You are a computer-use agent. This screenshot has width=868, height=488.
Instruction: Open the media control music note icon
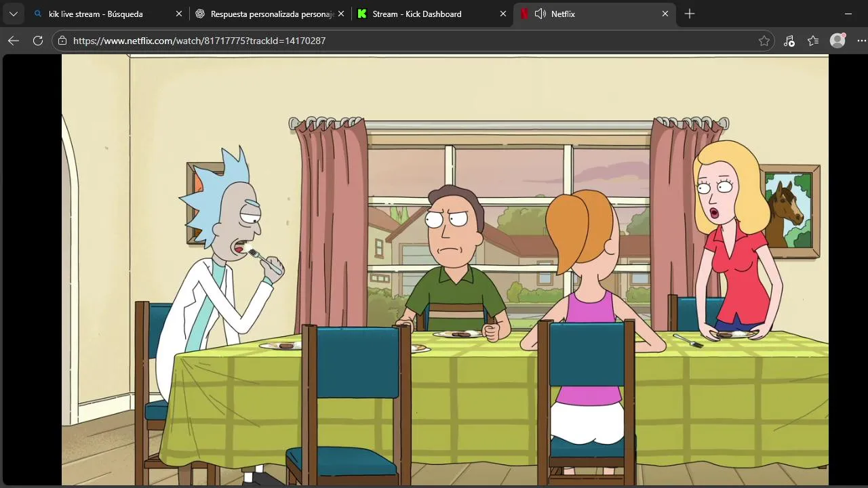(789, 41)
